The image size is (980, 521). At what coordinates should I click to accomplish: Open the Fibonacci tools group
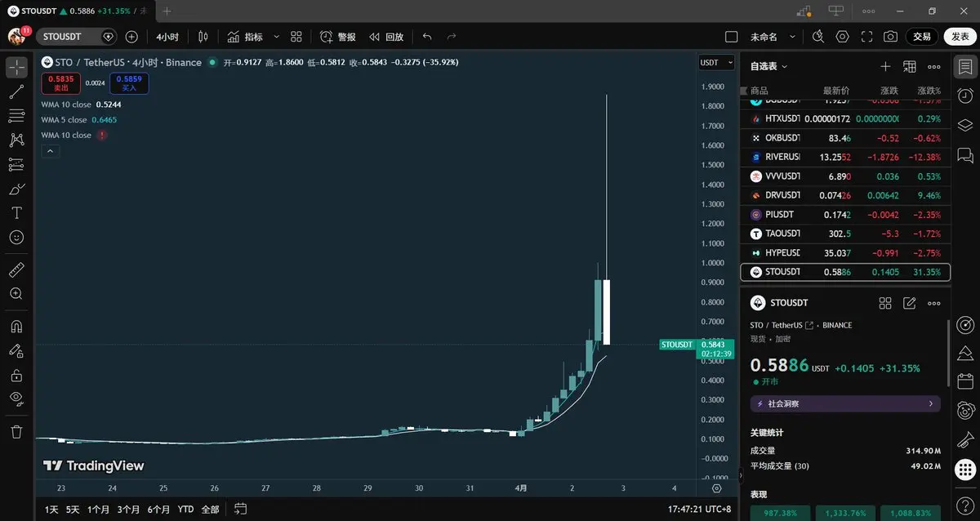tap(16, 116)
